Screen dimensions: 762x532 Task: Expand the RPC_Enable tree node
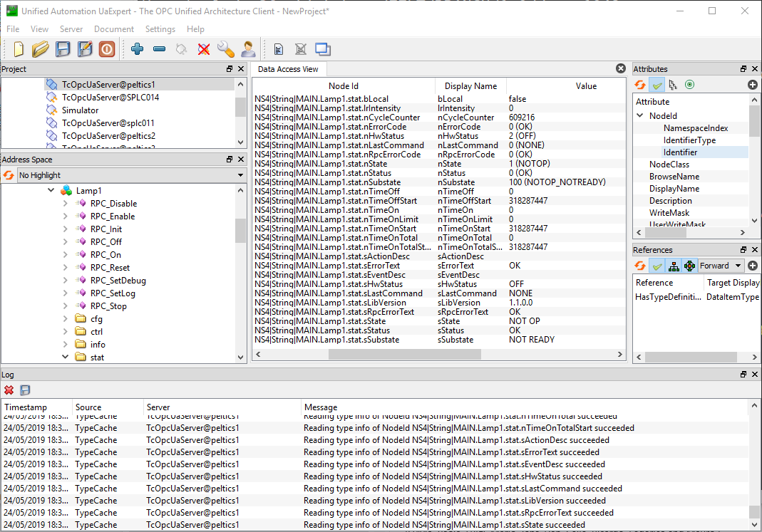pos(66,217)
